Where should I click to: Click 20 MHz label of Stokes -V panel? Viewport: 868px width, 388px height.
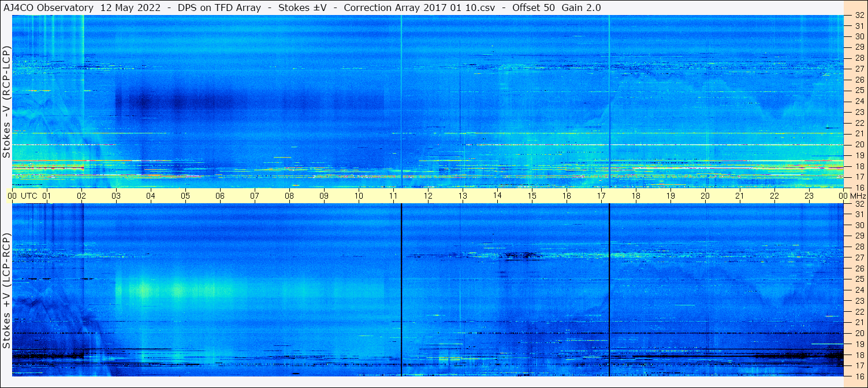pyautogui.click(x=859, y=144)
